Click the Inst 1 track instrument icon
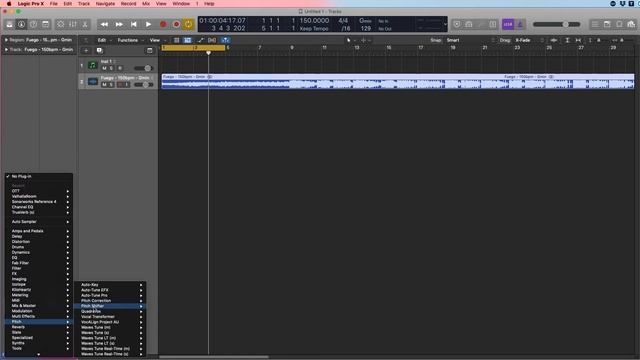This screenshot has height=360, width=640. click(x=92, y=65)
